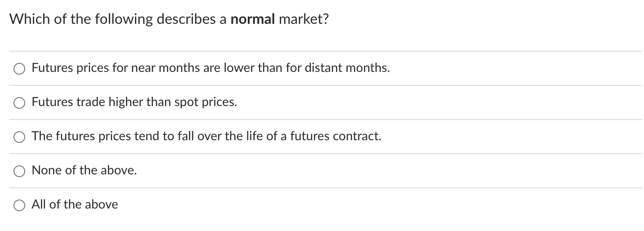Image resolution: width=644 pixels, height=231 pixels.
Task: Click the 'All of the above' answer text
Action: click(75, 204)
